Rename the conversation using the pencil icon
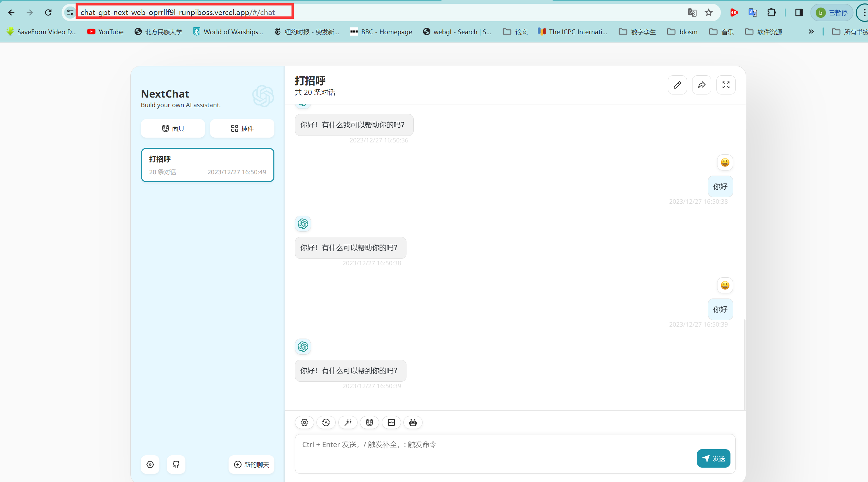The image size is (868, 482). tap(677, 85)
